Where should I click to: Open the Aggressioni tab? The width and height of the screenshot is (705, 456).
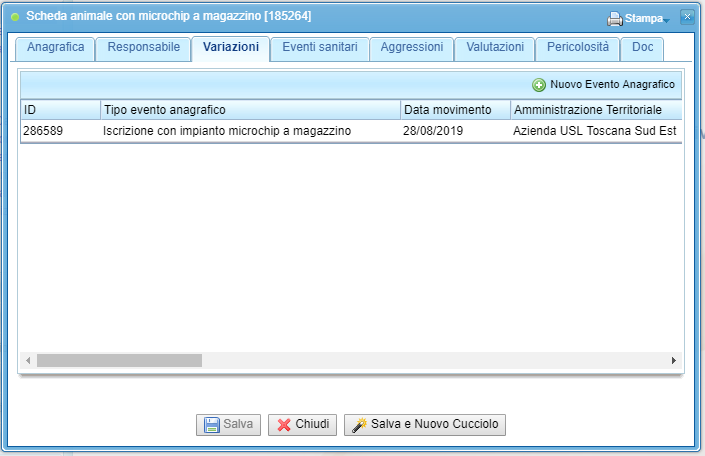tap(412, 49)
